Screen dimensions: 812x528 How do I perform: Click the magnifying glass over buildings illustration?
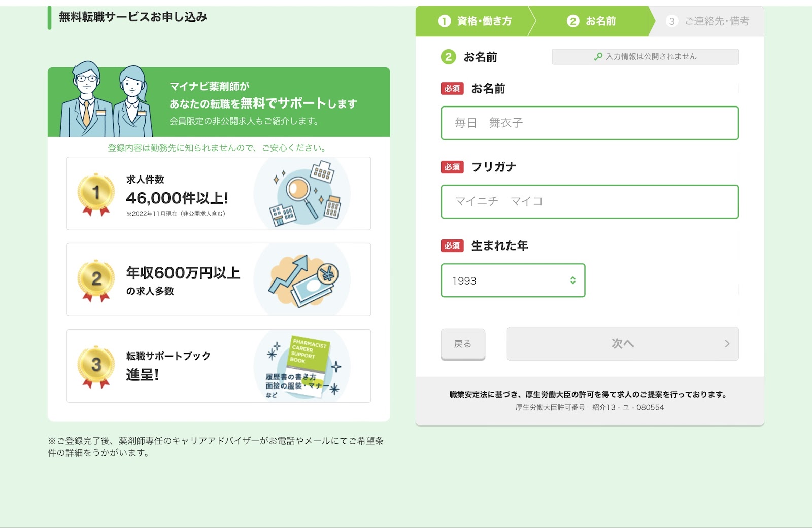302,194
